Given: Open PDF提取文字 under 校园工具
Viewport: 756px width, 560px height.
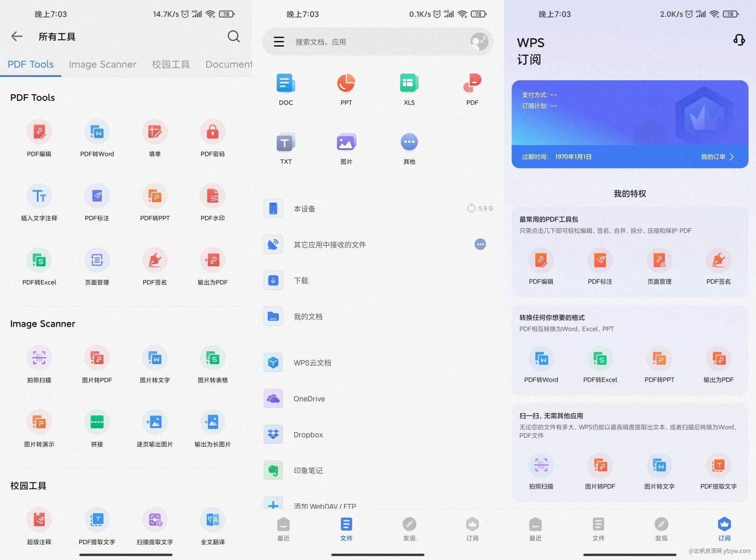Looking at the screenshot, I should pyautogui.click(x=97, y=526).
